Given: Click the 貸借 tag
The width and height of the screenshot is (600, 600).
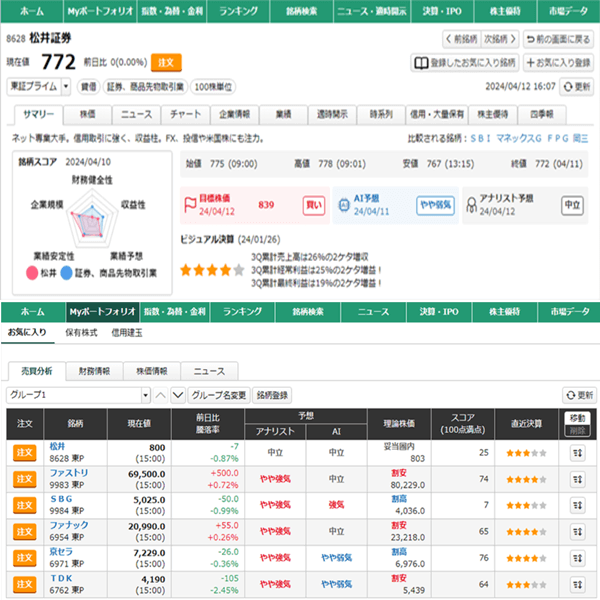Looking at the screenshot, I should click(89, 87).
